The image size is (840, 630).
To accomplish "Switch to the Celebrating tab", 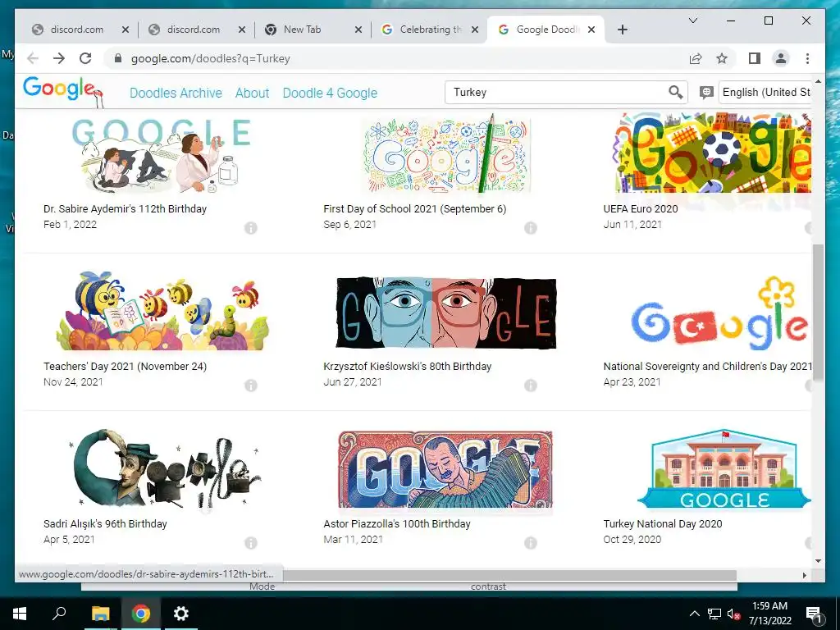I will pyautogui.click(x=430, y=30).
